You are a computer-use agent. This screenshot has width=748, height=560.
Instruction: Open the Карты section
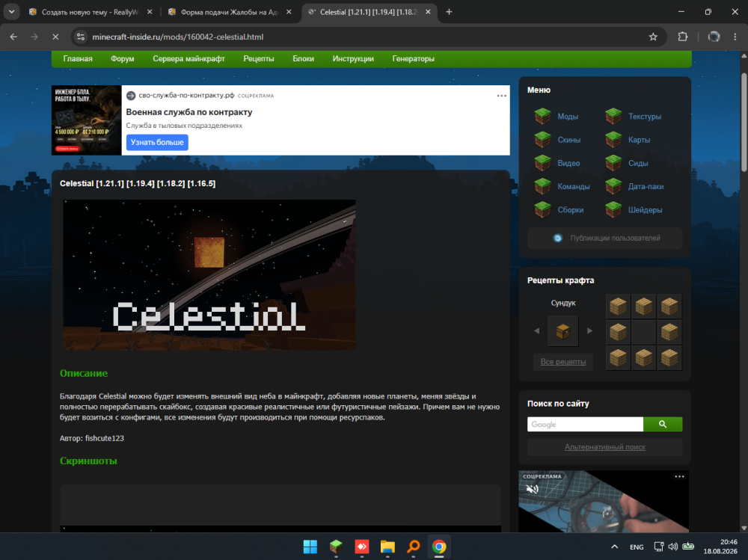(x=628, y=140)
